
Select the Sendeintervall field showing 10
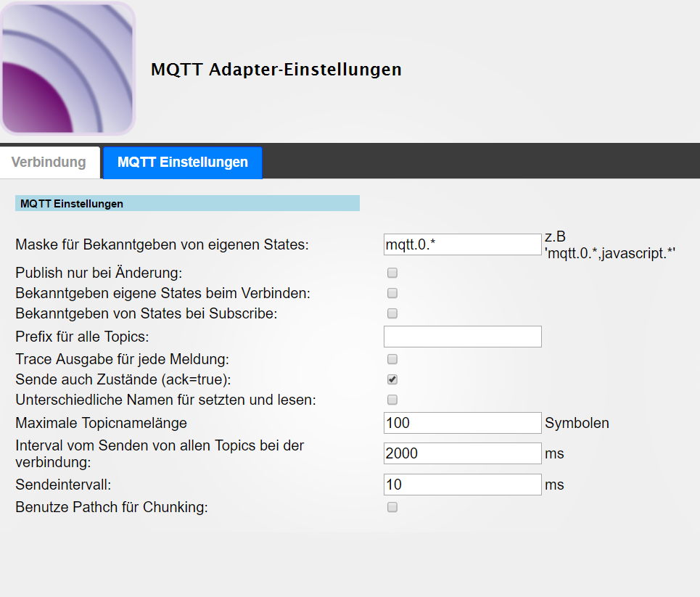463,485
